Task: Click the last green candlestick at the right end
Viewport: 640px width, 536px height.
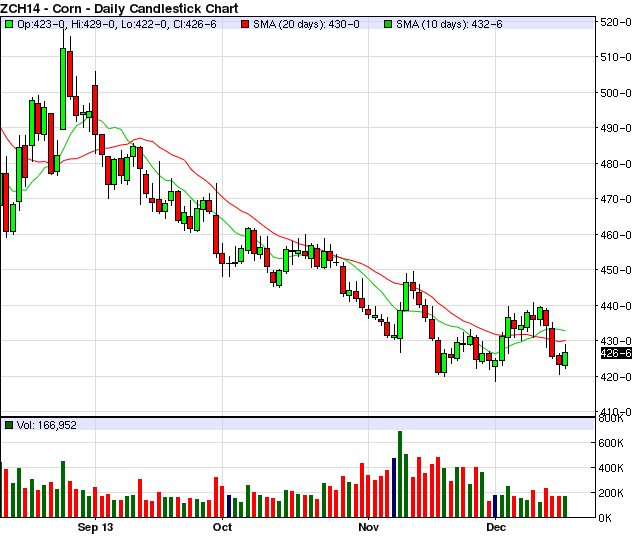Action: pyautogui.click(x=565, y=359)
